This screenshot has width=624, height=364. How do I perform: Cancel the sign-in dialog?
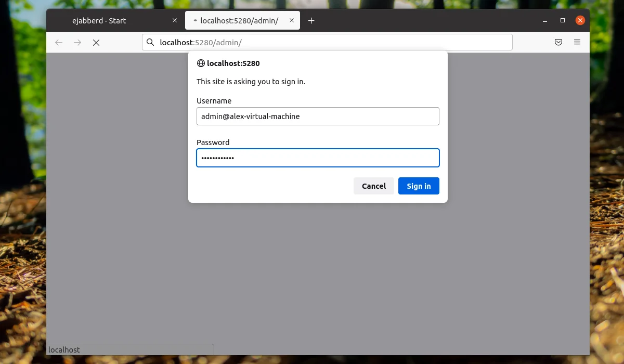[x=374, y=186]
